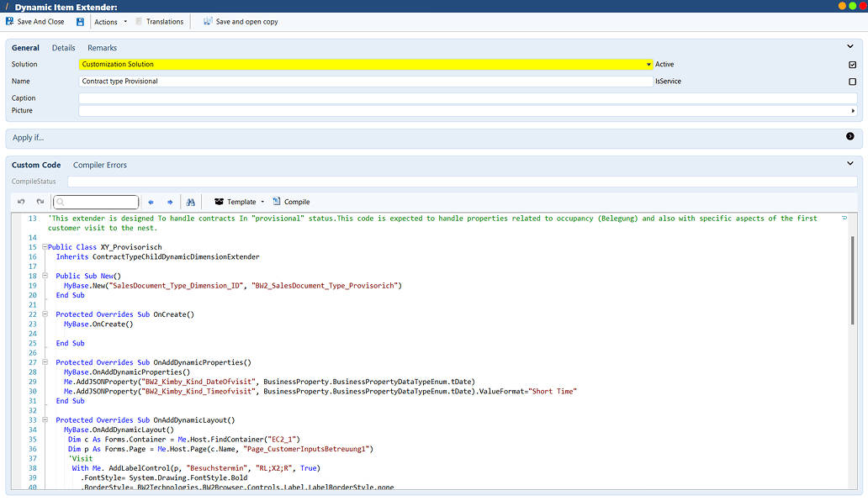Screen dimensions: 868x501
Task: Click Save And Close button
Action: click(34, 22)
